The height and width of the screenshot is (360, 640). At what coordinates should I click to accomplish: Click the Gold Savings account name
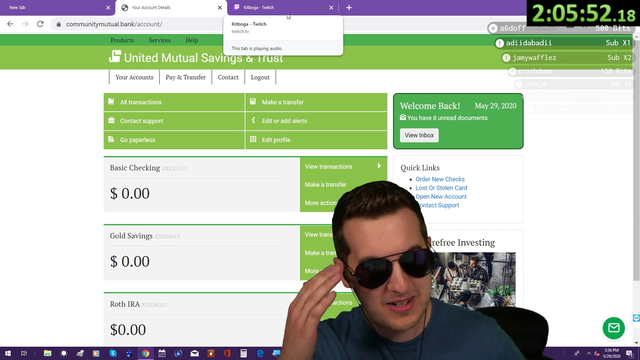point(131,236)
